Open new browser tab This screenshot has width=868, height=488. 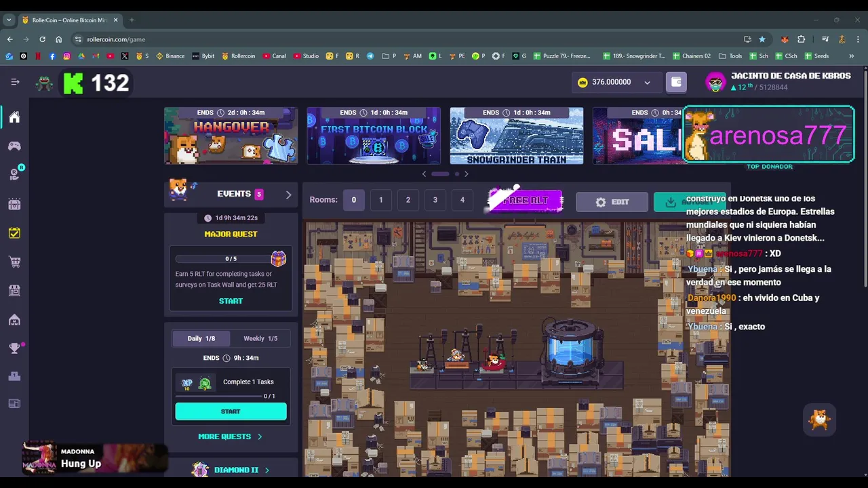pos(132,20)
